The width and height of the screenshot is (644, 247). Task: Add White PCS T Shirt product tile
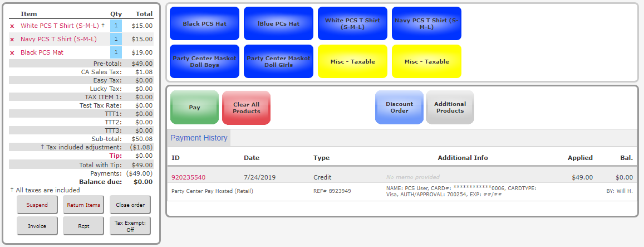click(352, 23)
